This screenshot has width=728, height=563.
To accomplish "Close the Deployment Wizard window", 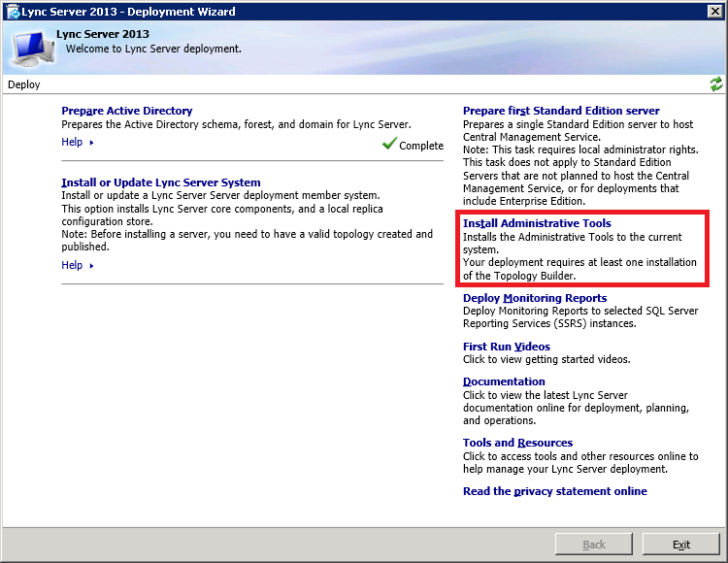I will pos(715,11).
